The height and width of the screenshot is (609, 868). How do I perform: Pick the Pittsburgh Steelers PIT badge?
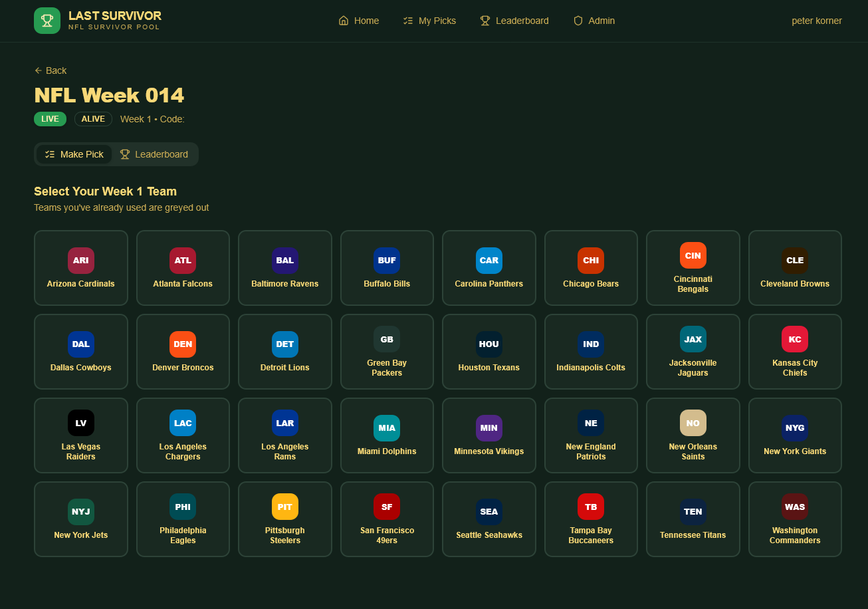pyautogui.click(x=284, y=507)
